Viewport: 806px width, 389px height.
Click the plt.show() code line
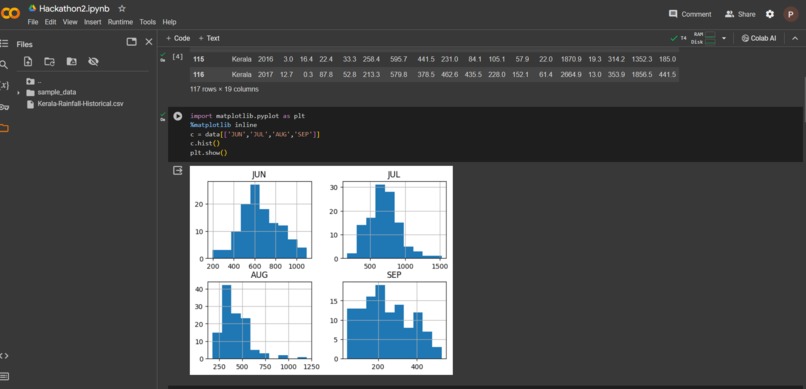pos(208,153)
